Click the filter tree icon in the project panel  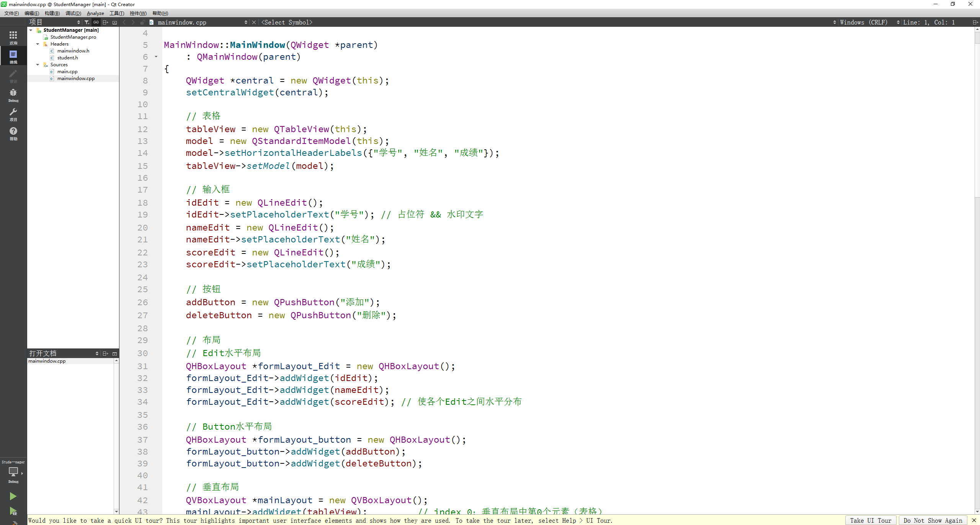click(x=87, y=22)
